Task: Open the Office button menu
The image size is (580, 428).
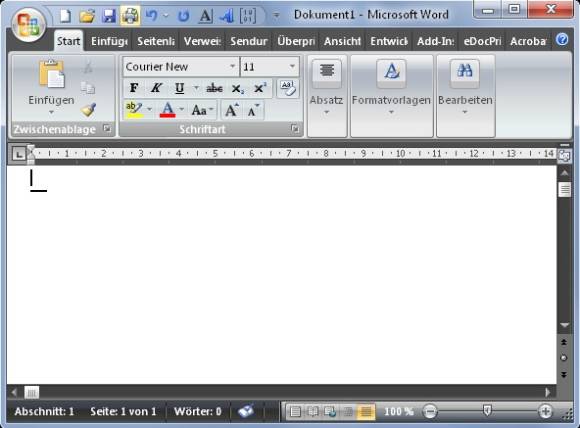Action: 28,26
